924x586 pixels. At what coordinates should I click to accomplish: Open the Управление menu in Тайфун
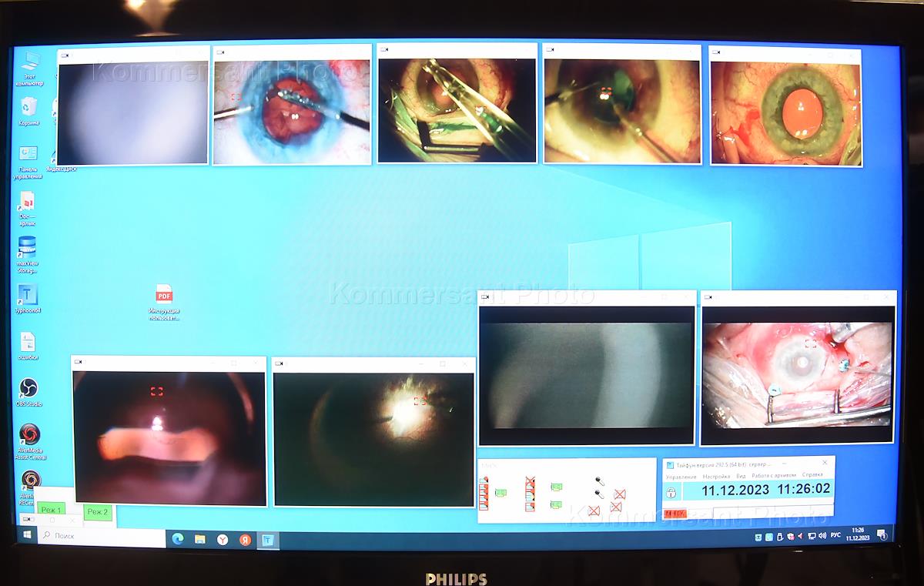point(681,476)
